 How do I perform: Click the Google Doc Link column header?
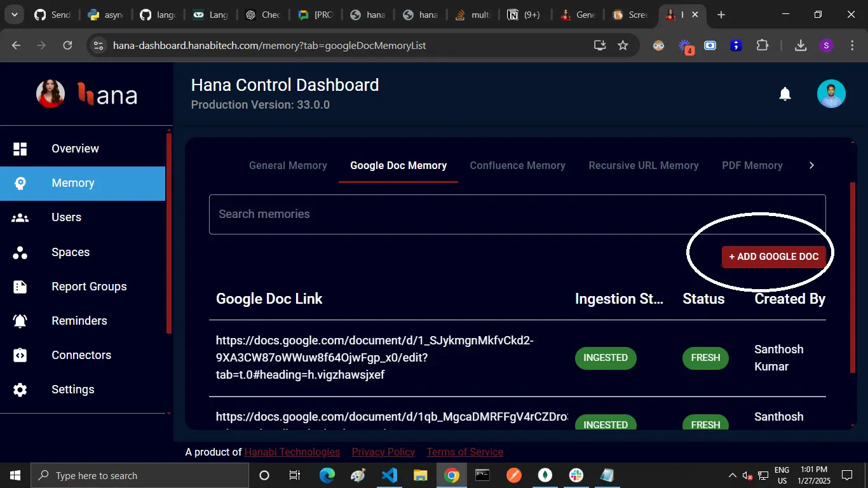click(x=269, y=299)
